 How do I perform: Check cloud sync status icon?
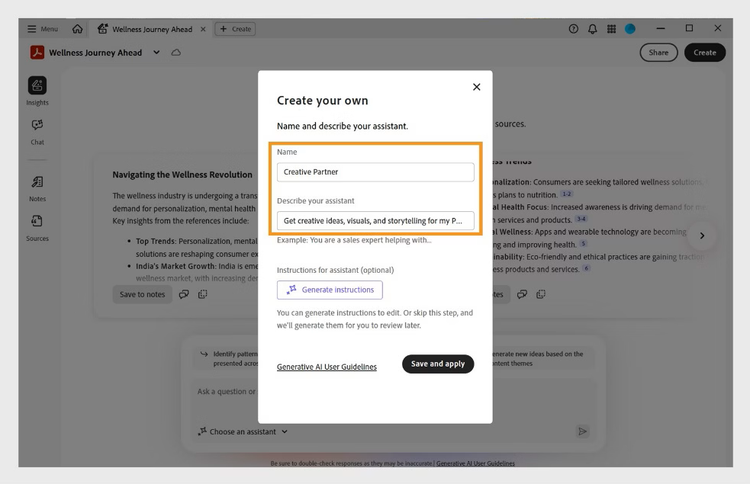coord(176,52)
